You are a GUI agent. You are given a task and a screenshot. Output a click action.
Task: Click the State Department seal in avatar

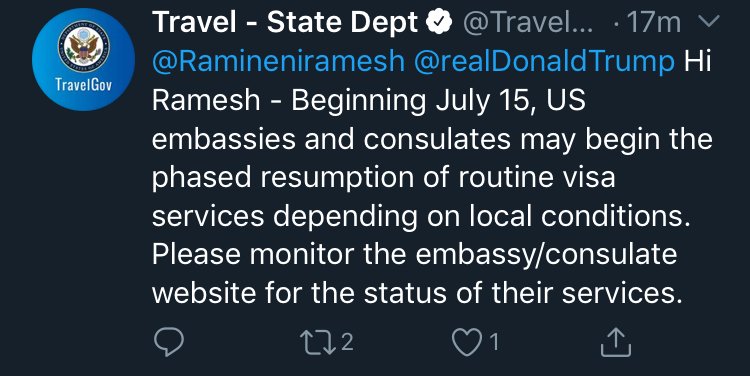(83, 46)
